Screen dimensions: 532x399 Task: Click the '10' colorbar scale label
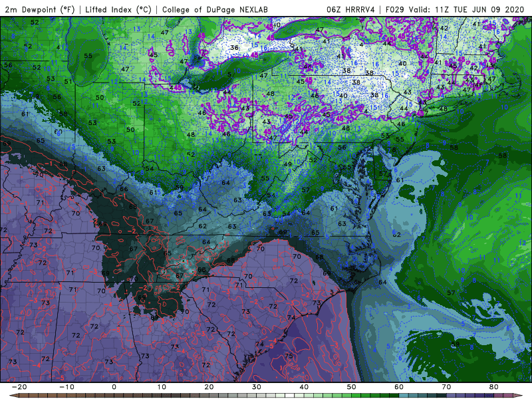point(162,387)
